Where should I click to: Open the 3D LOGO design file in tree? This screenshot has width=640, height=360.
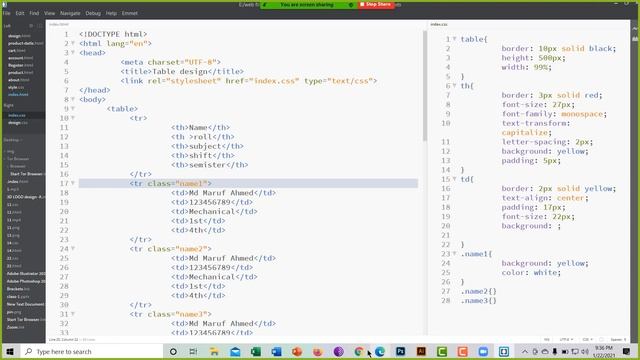[26, 197]
